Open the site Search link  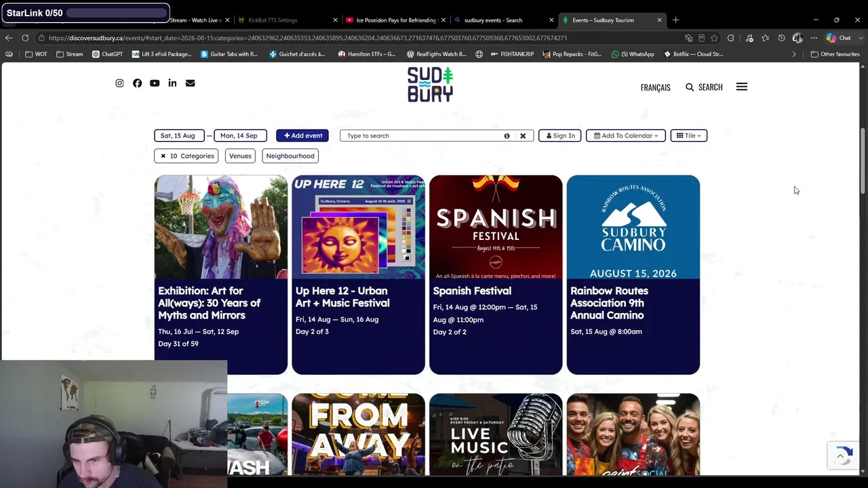(x=704, y=87)
